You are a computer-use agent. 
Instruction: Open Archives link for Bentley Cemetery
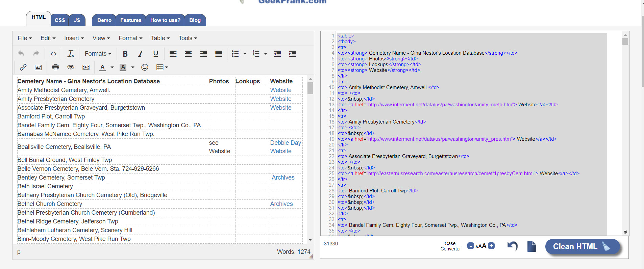[x=283, y=178]
